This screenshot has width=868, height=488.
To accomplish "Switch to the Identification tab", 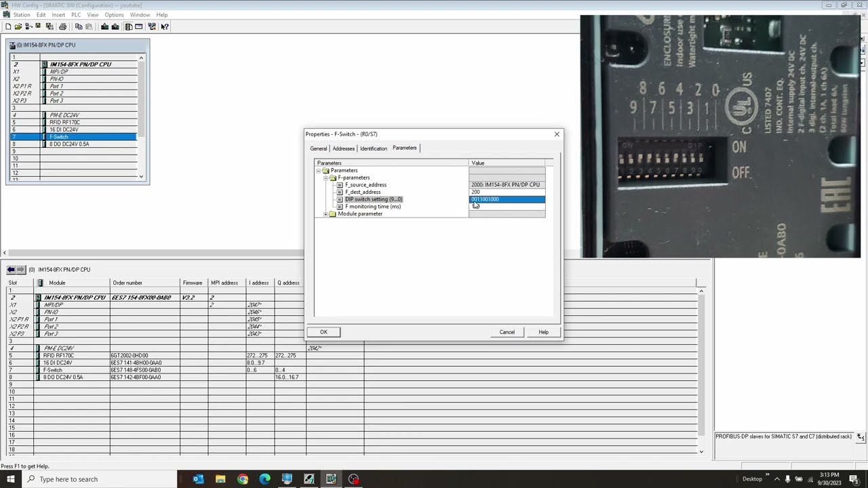I will click(374, 148).
